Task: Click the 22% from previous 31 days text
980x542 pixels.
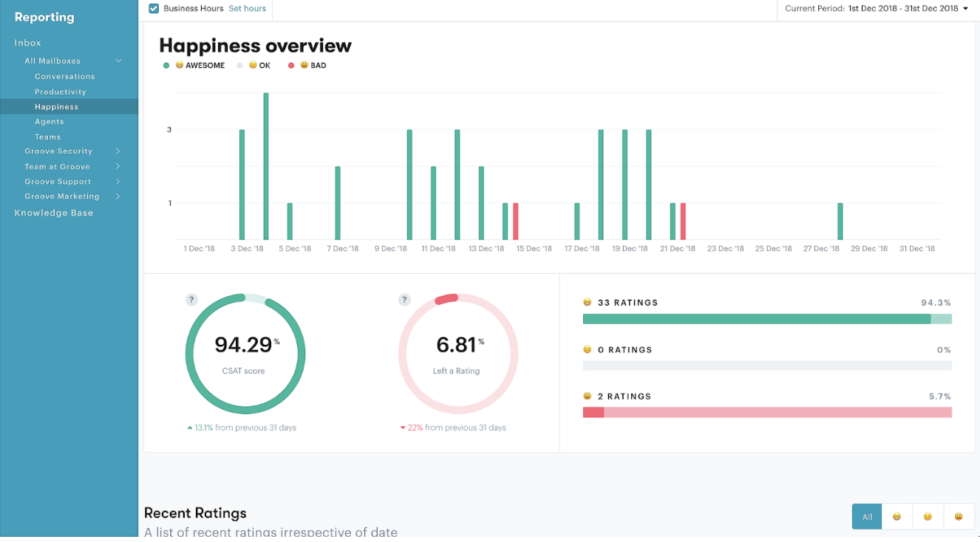Action: click(x=453, y=428)
